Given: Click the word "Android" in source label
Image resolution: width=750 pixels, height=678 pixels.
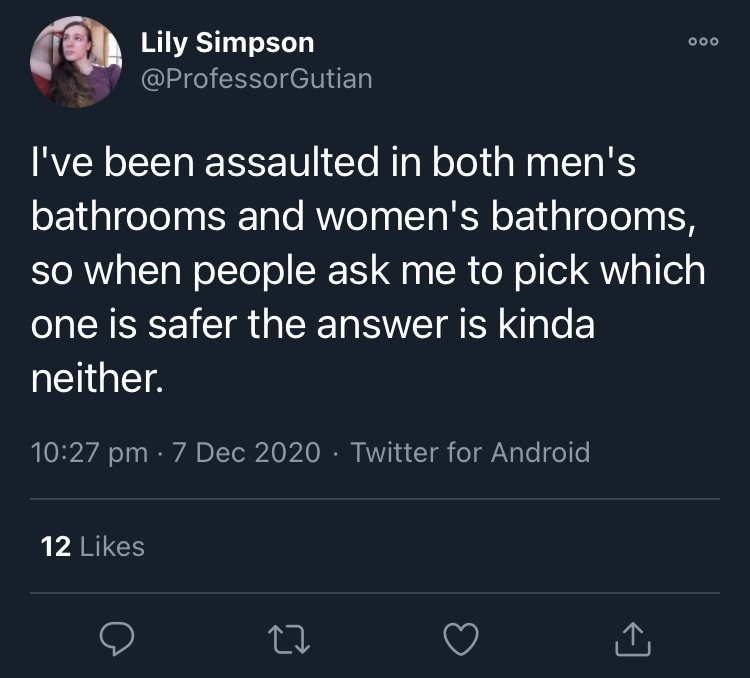Looking at the screenshot, I should tap(540, 452).
